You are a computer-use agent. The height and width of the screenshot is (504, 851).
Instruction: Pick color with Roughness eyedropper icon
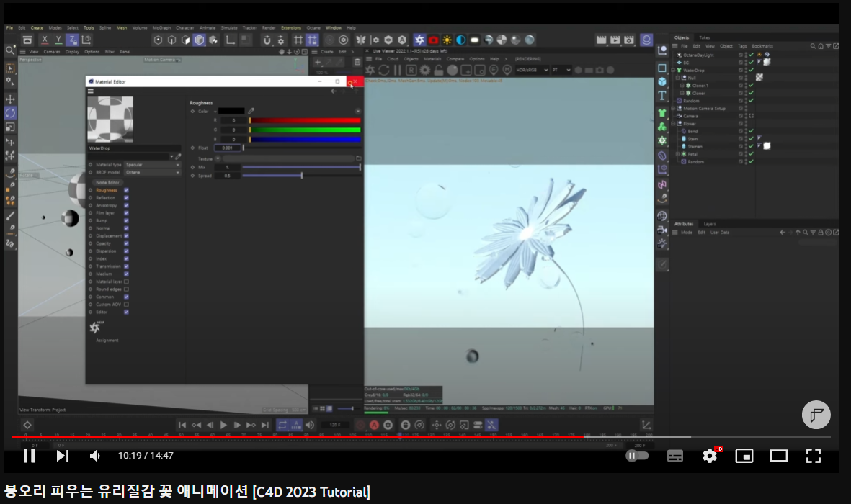[251, 111]
